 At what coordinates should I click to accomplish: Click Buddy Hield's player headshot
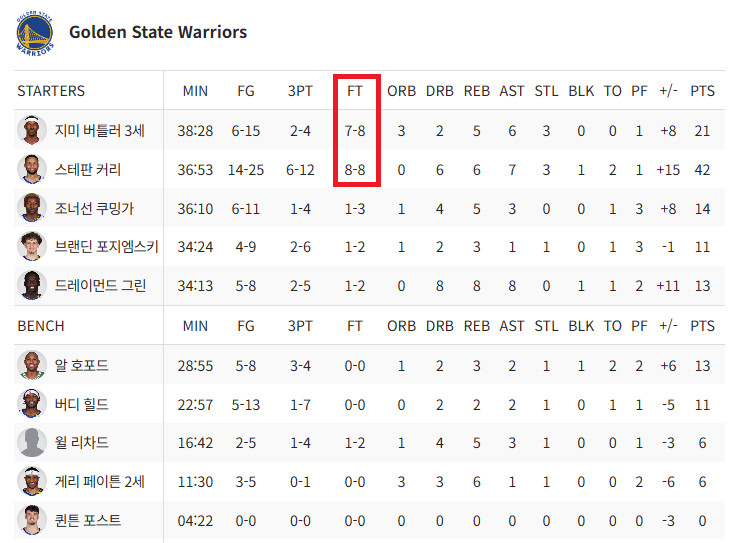(x=32, y=404)
